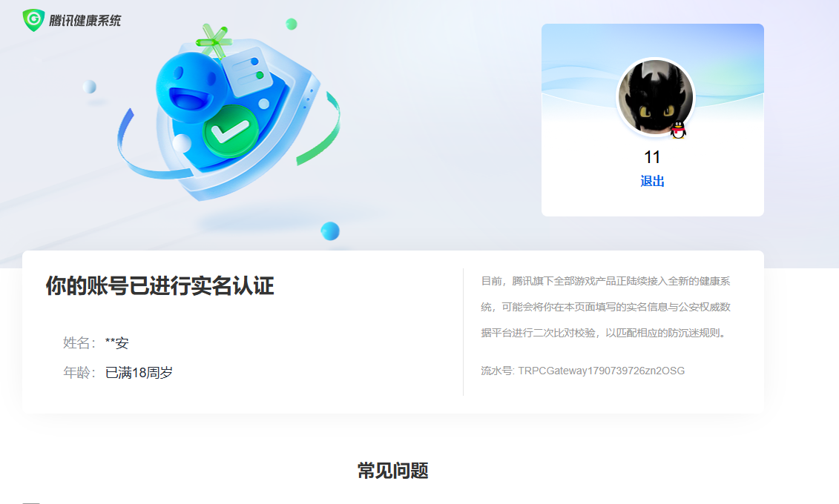Open the user avatar picture
The height and width of the screenshot is (504, 839).
click(656, 97)
